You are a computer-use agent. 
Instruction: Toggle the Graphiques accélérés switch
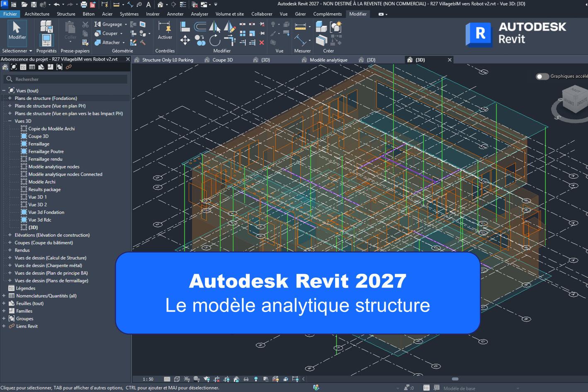point(542,76)
